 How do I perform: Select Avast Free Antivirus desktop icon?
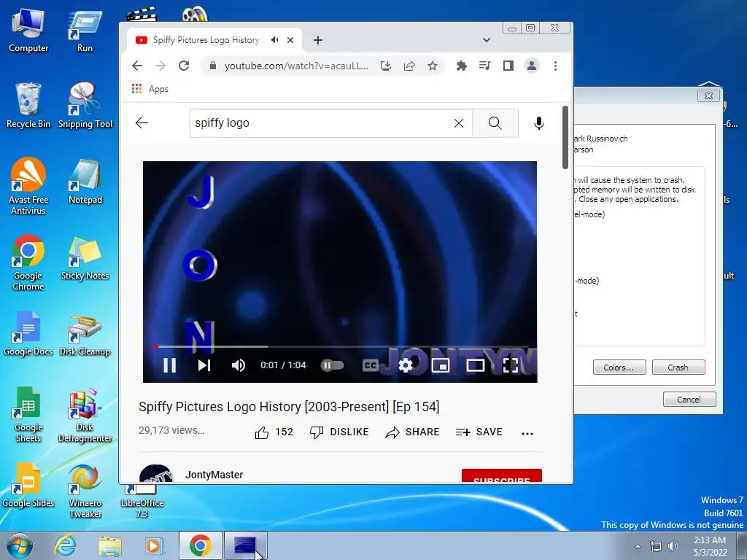coord(28,186)
